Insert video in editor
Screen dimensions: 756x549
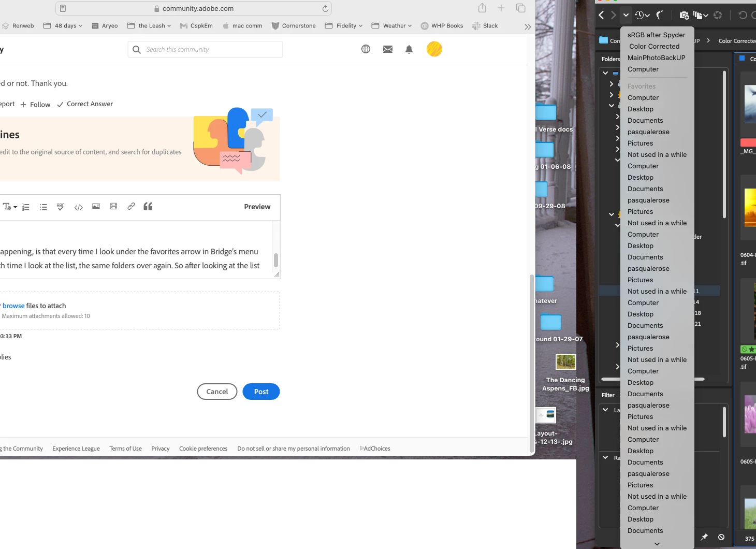[113, 206]
